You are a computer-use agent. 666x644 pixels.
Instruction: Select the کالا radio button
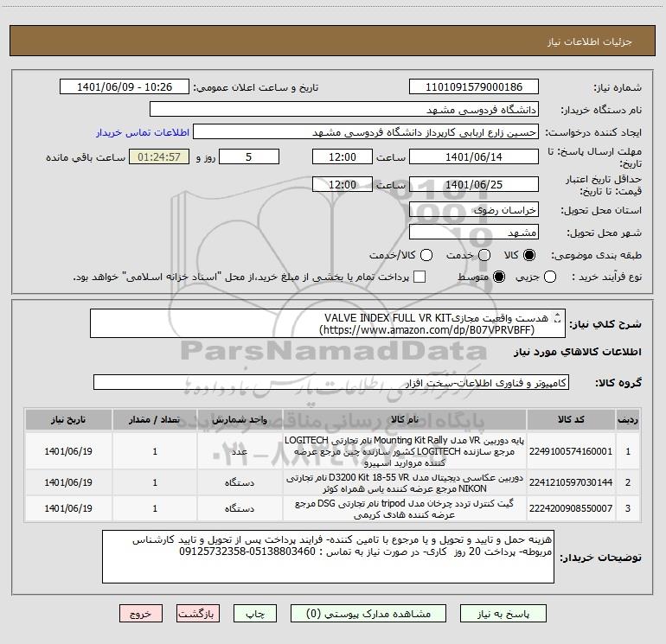(529, 255)
